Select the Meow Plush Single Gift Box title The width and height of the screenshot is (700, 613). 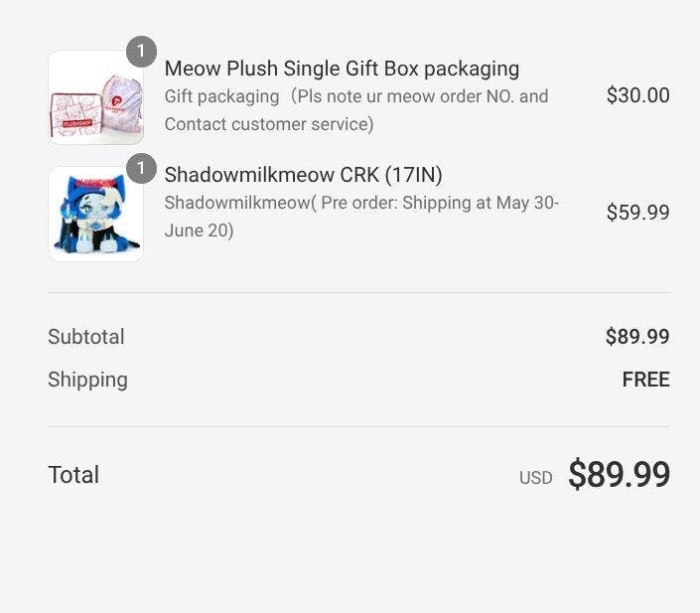point(342,69)
